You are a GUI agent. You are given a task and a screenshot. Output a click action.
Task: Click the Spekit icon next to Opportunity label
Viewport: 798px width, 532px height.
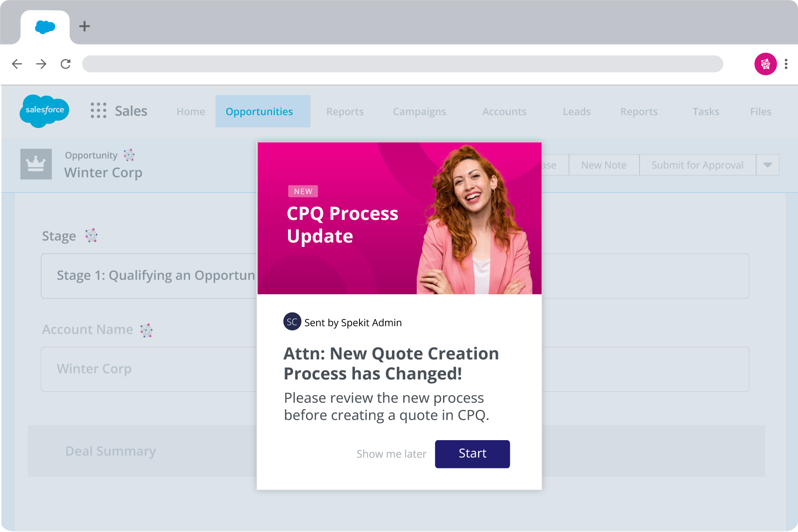click(129, 155)
